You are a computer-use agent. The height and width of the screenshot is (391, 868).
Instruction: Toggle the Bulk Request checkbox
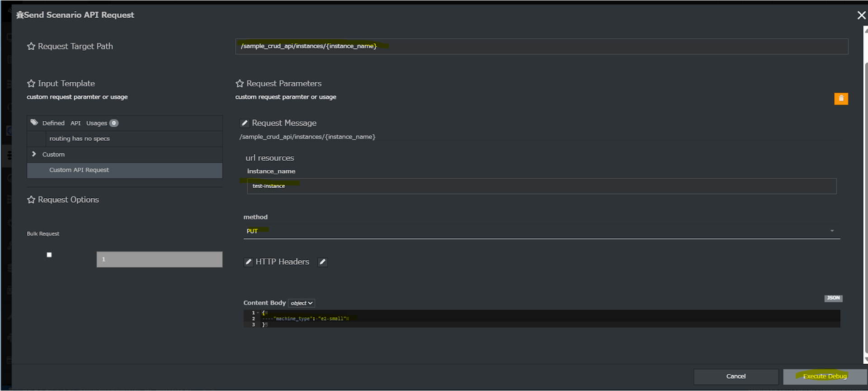pyautogui.click(x=49, y=255)
